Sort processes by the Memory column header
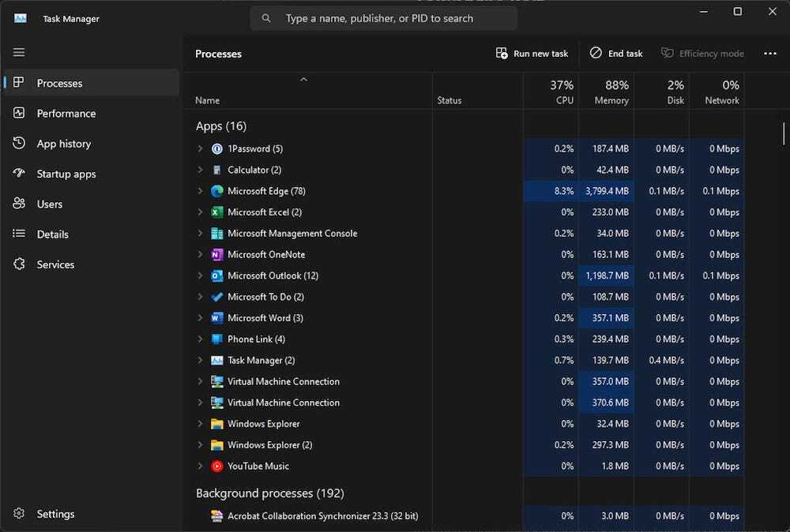The width and height of the screenshot is (790, 532). 611,92
